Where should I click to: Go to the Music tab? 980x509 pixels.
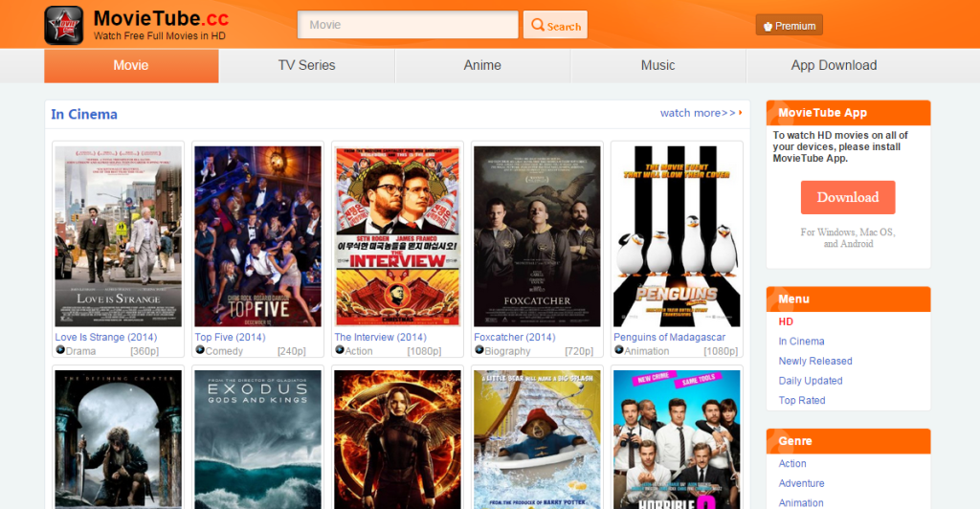(658, 66)
